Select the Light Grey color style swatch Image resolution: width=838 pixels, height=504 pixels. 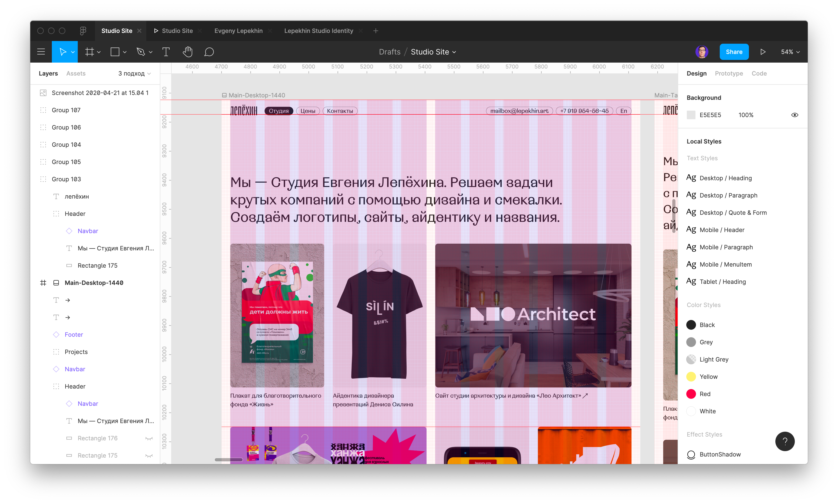[x=691, y=359]
